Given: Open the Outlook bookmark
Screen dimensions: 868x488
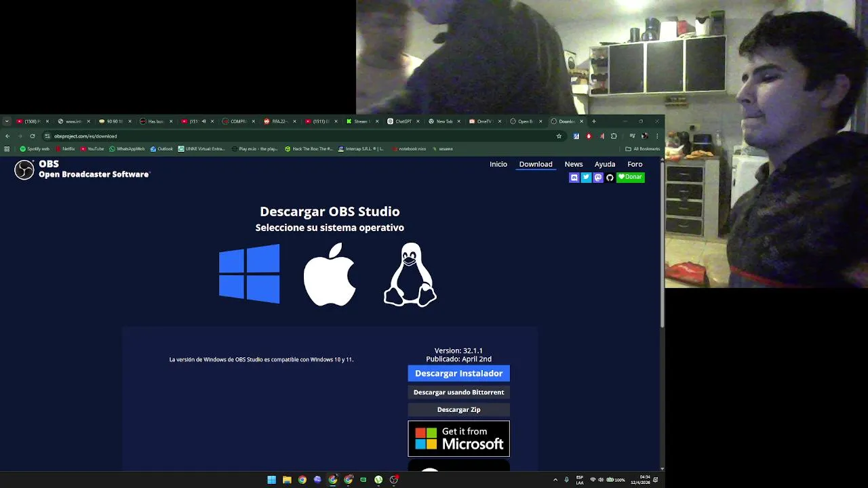Looking at the screenshot, I should pos(161,149).
